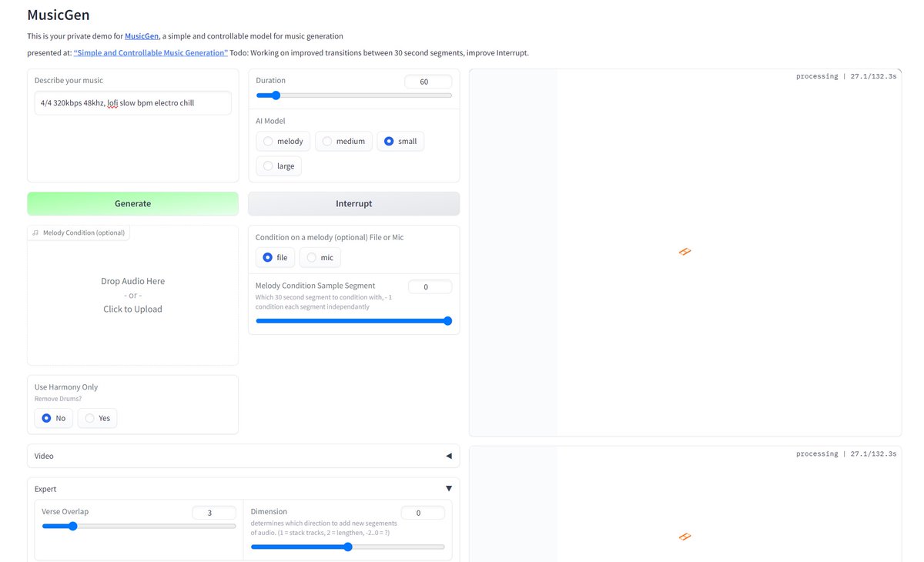Click the Duration number field
Image resolution: width=924 pixels, height=562 pixels.
428,82
